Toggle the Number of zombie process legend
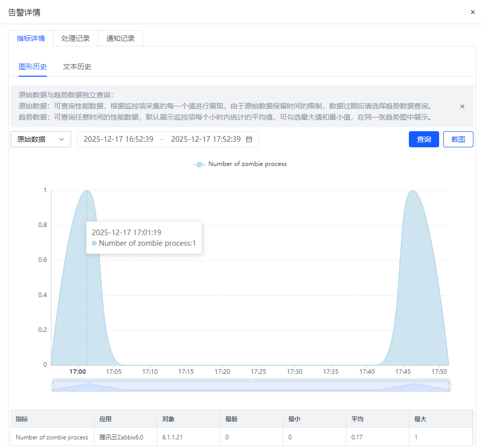 [x=240, y=164]
